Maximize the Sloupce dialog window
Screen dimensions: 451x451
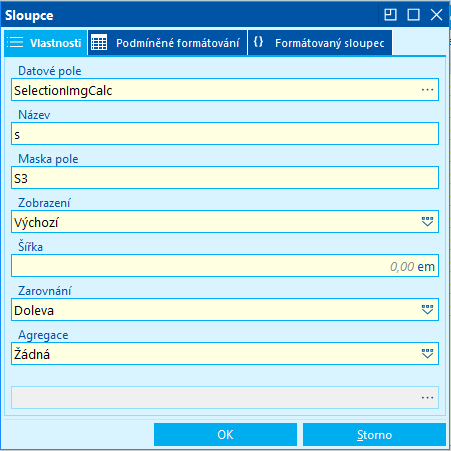pyautogui.click(x=413, y=15)
